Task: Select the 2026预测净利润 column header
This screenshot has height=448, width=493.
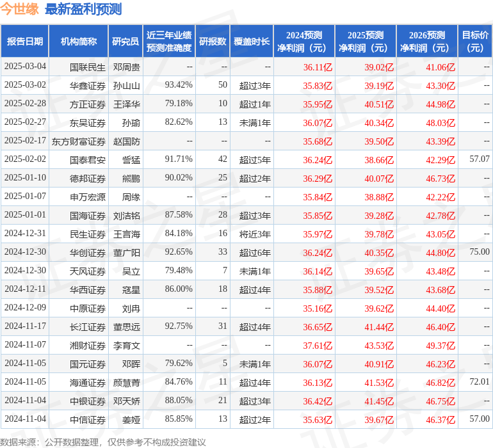Action: tap(427, 41)
